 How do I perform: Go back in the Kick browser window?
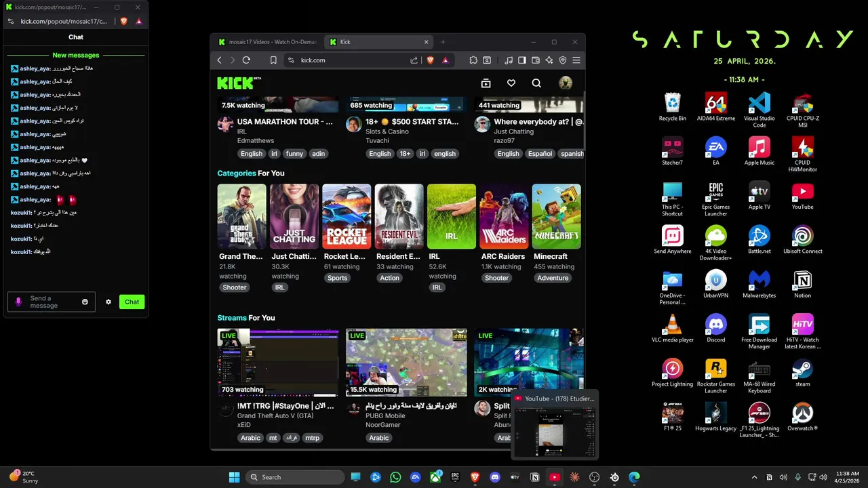tap(219, 60)
